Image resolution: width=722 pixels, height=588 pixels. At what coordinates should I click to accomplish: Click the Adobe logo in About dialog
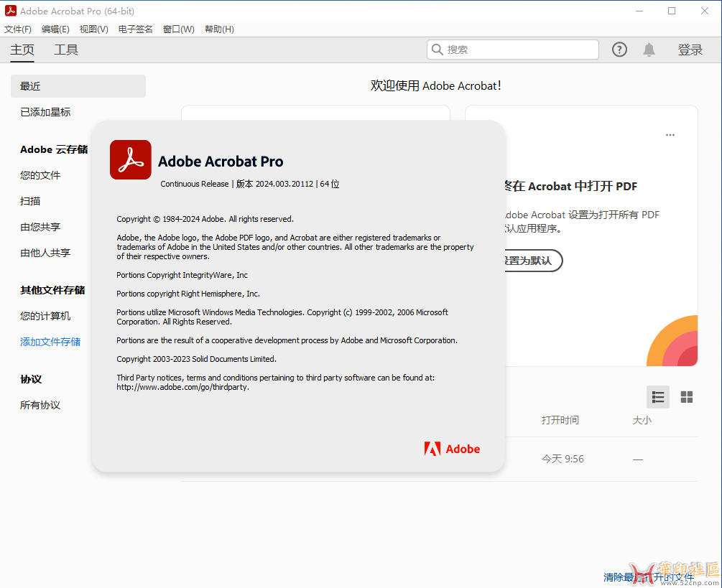452,449
